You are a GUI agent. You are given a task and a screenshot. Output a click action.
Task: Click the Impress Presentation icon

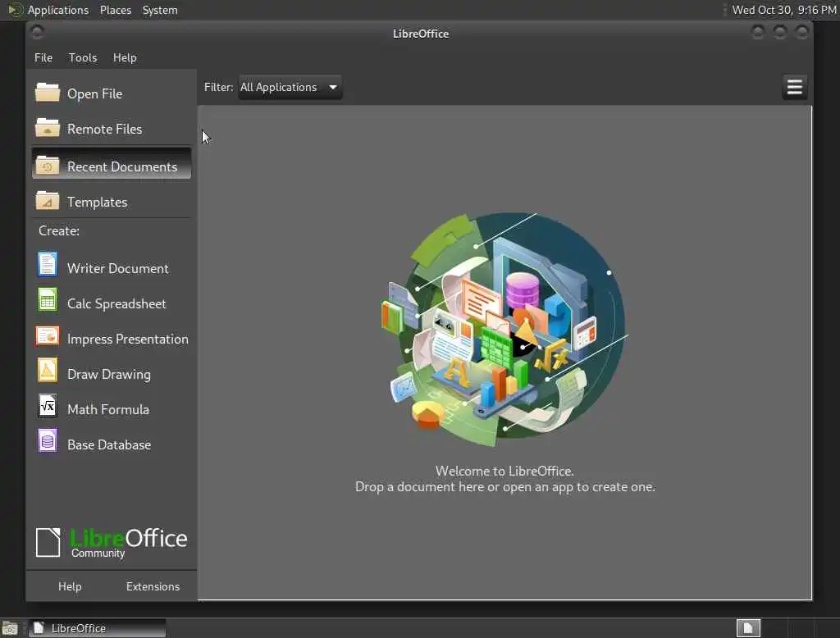[x=47, y=336]
